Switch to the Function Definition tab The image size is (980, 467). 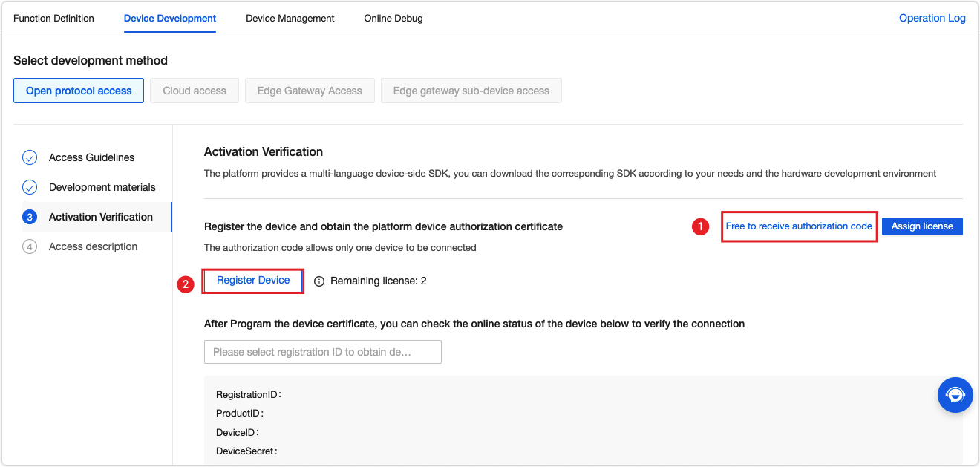53,18
